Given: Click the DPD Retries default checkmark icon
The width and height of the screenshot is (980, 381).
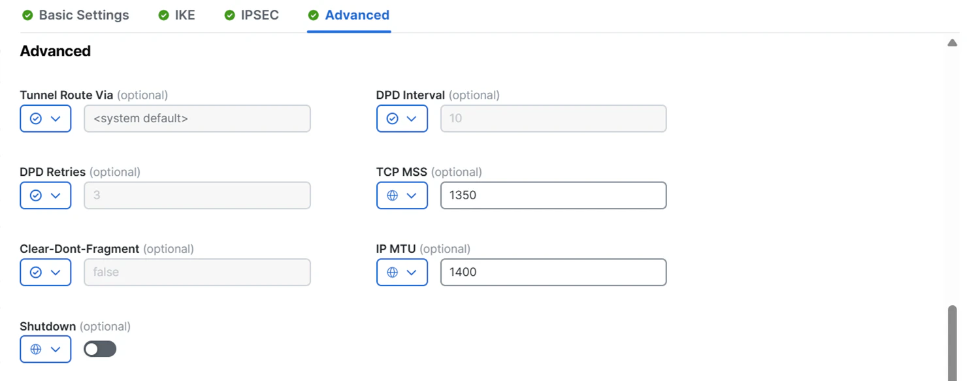Looking at the screenshot, I should click(x=36, y=195).
